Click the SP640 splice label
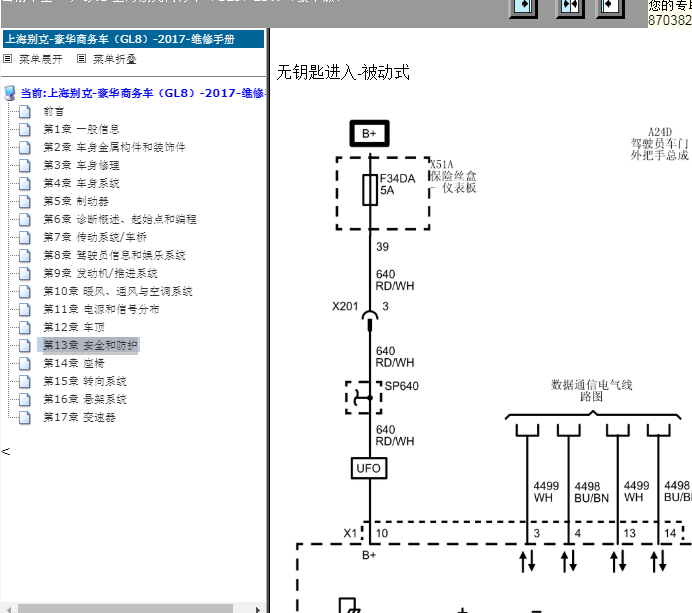This screenshot has width=692, height=613. point(402,386)
